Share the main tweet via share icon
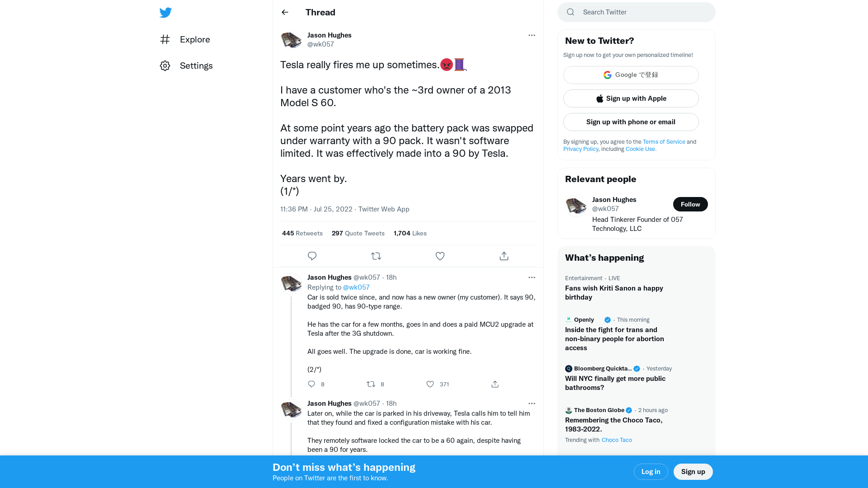868x488 pixels. (x=504, y=256)
